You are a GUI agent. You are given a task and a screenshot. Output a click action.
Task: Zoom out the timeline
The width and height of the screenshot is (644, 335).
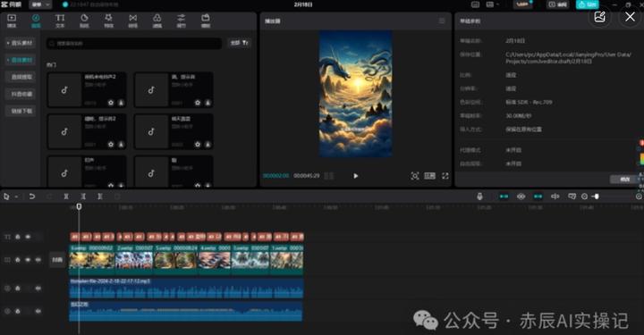point(584,197)
